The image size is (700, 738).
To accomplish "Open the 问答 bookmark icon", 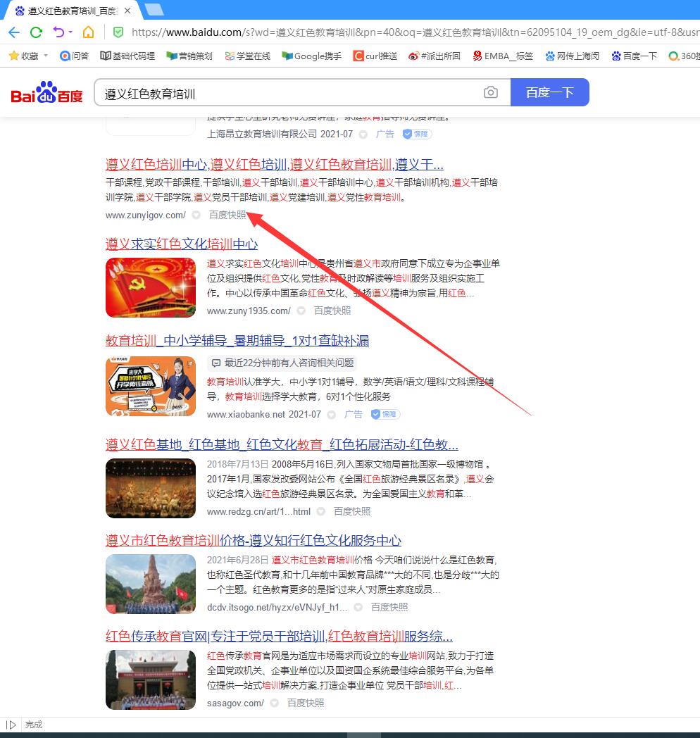I will click(x=65, y=56).
